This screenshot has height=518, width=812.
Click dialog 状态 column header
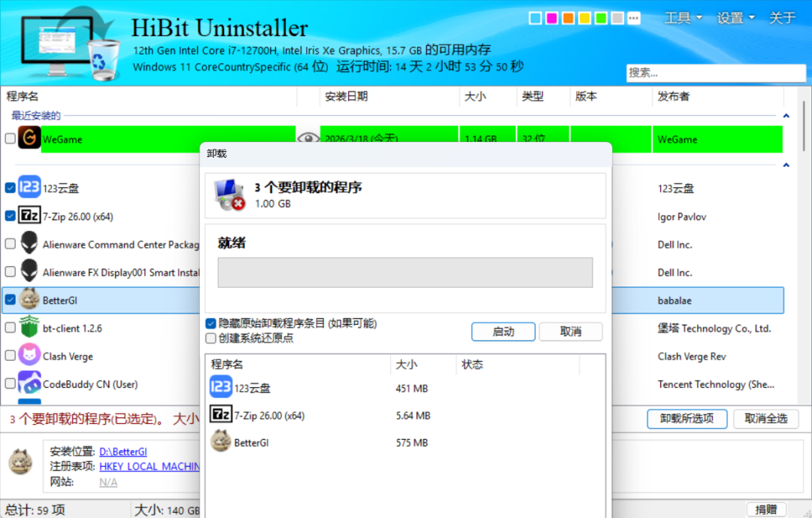(518, 365)
